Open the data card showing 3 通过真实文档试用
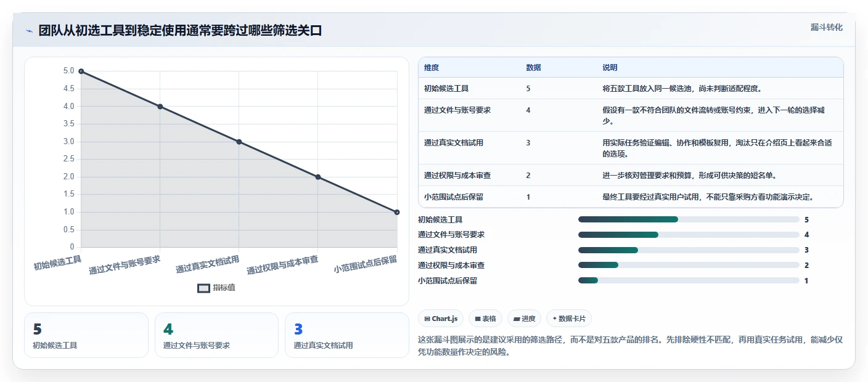 tap(347, 335)
